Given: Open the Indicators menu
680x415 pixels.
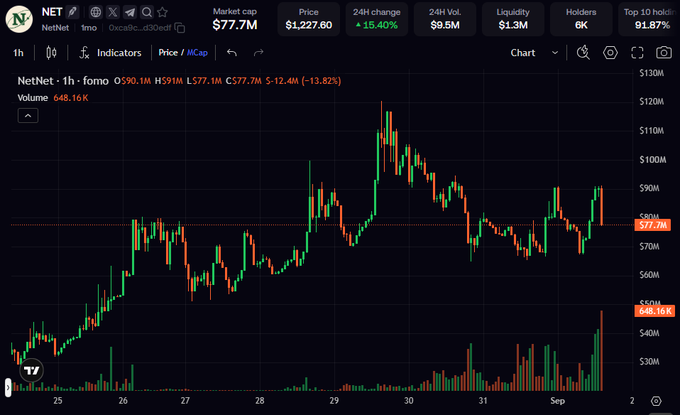Looking at the screenshot, I should [110, 53].
